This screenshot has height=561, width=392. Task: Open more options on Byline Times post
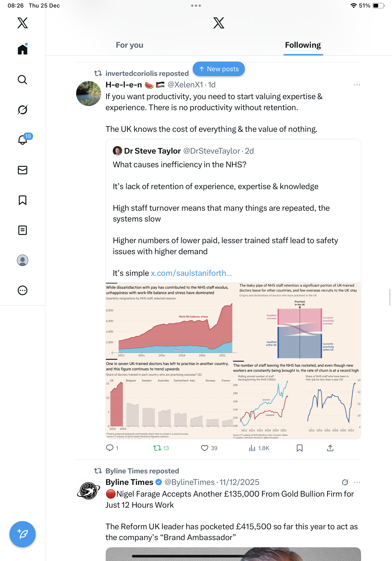click(357, 482)
